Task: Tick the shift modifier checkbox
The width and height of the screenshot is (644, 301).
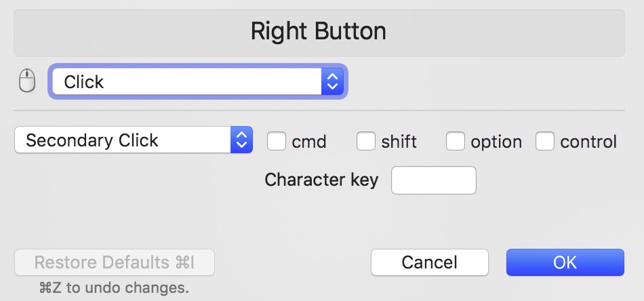Action: (365, 141)
